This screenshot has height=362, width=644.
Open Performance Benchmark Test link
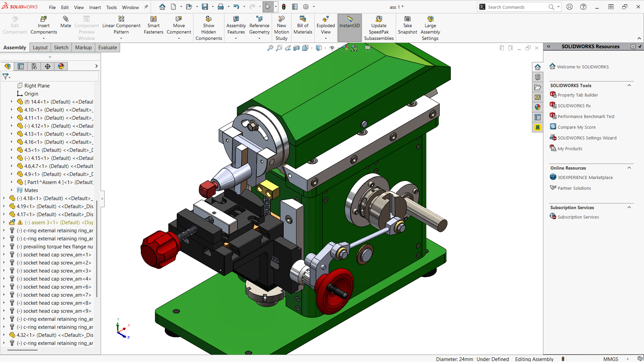click(x=586, y=116)
